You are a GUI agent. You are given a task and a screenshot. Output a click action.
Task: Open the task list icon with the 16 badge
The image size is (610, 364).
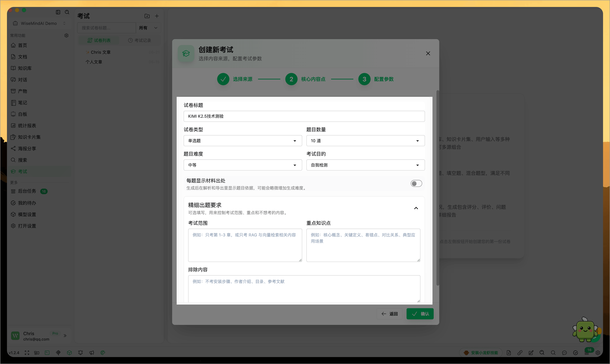pos(587,353)
